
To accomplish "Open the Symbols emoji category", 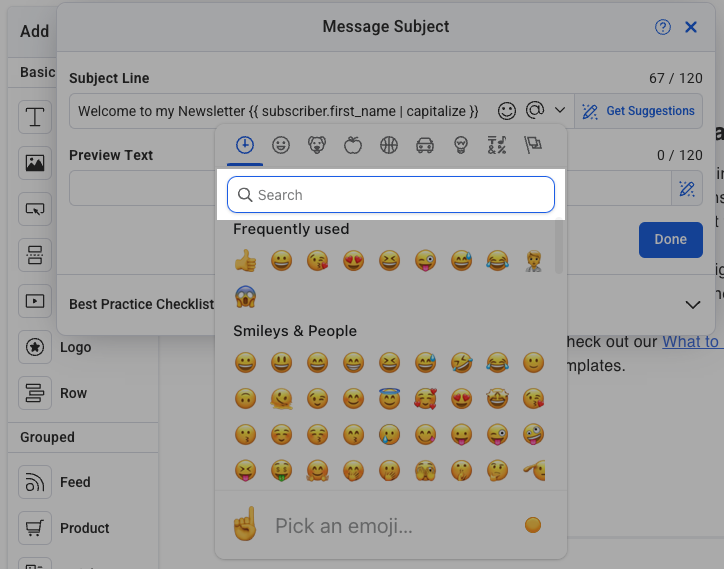I will tap(497, 146).
